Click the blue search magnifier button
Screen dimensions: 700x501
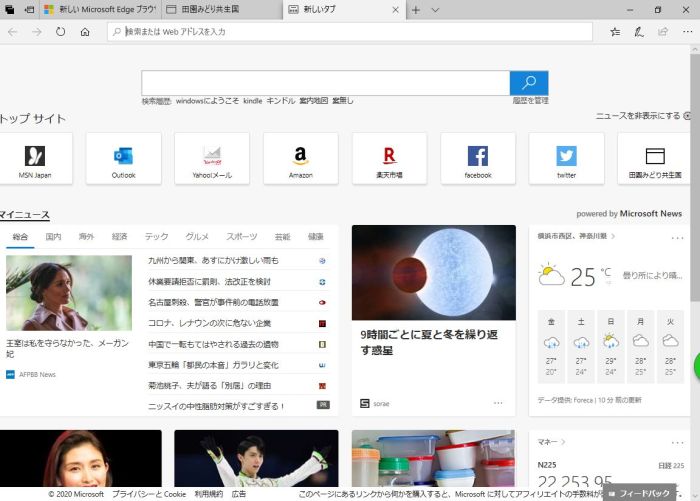point(529,83)
